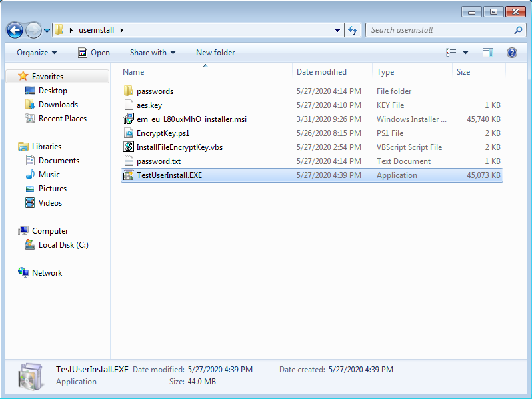
Task: Click the Libraries icon in the sidebar
Action: pos(23,147)
